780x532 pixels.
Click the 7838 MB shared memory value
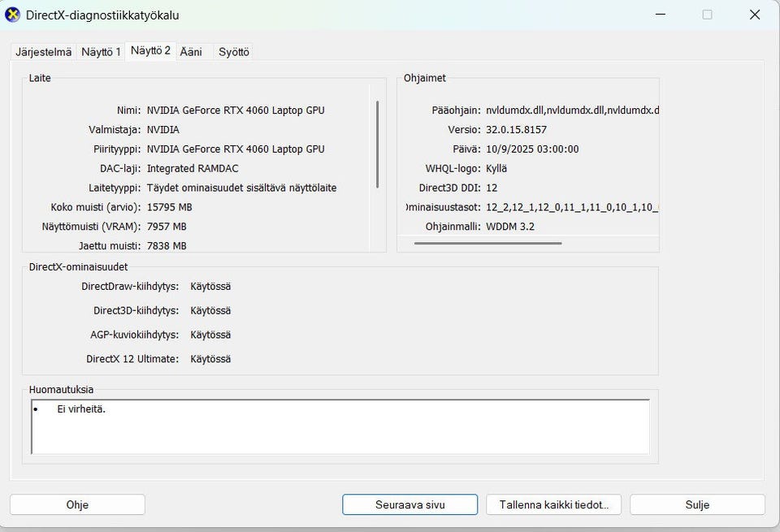(x=167, y=246)
